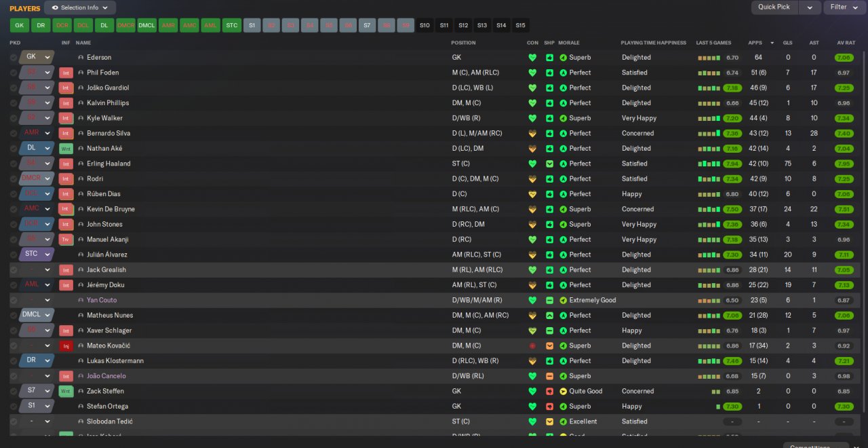868x448 pixels.
Task: Select the STC position slot button
Action: 232,25
